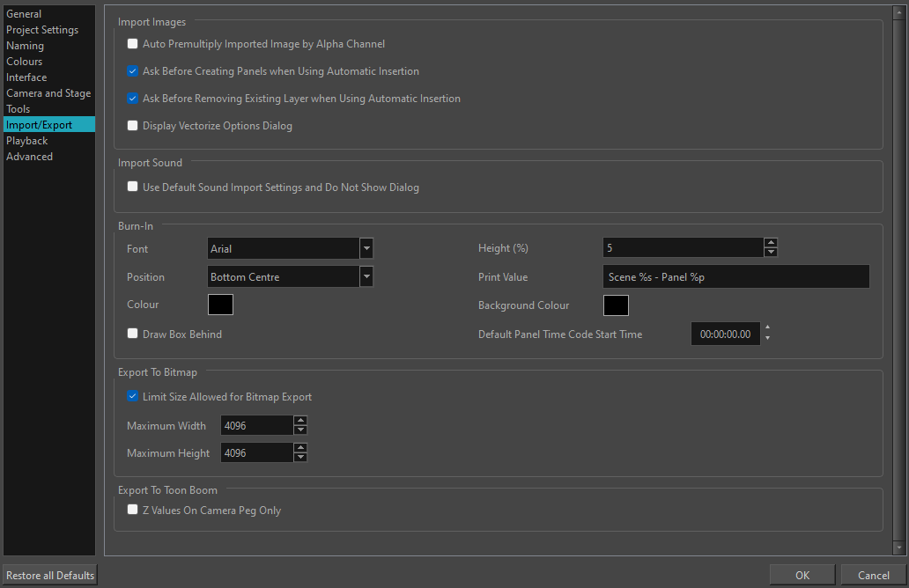Pick the Burn-In Background Colour swatch

click(x=616, y=305)
